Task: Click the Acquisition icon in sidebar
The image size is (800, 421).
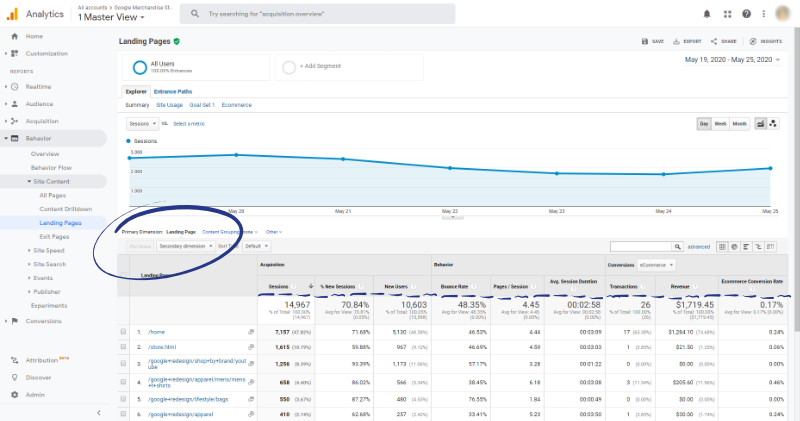Action: coord(14,121)
